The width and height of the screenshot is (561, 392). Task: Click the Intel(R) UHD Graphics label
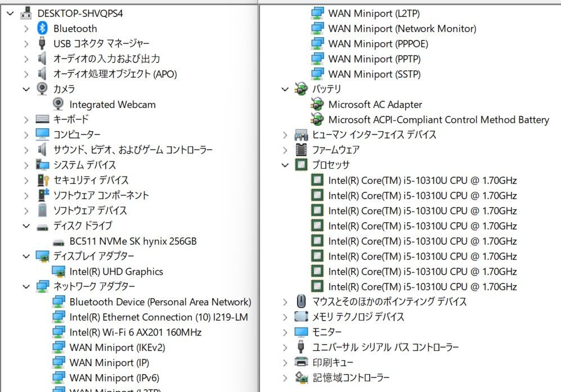pyautogui.click(x=116, y=272)
